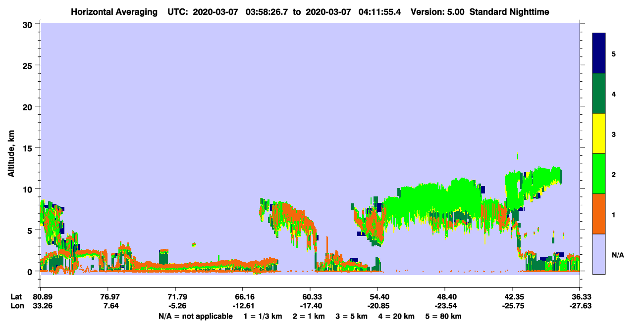Click the lavender N/A color bar segment
Screen dimensions: 644x330
599,254
